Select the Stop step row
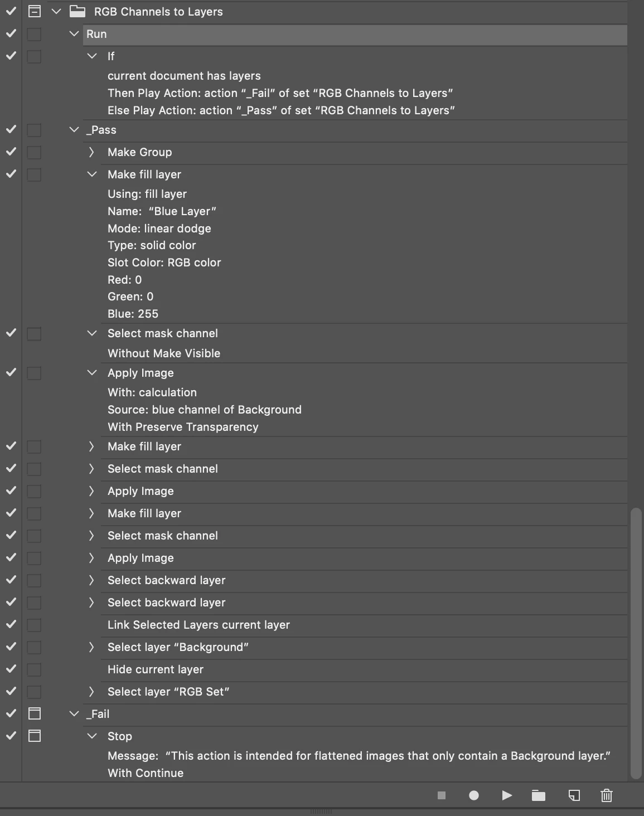644x816 pixels. [364, 736]
